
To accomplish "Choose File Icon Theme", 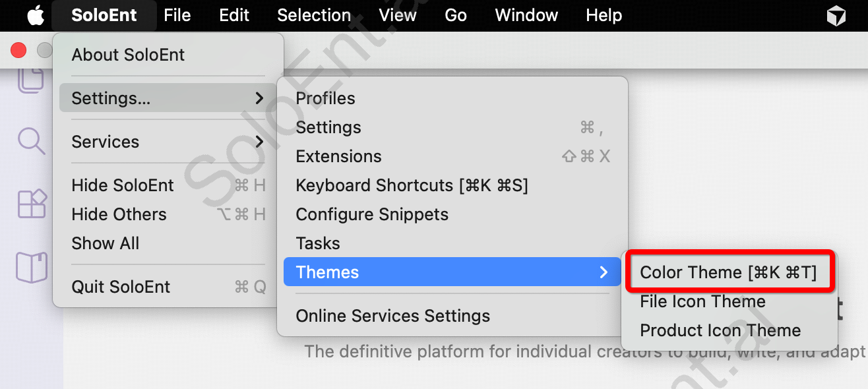I will tap(702, 301).
